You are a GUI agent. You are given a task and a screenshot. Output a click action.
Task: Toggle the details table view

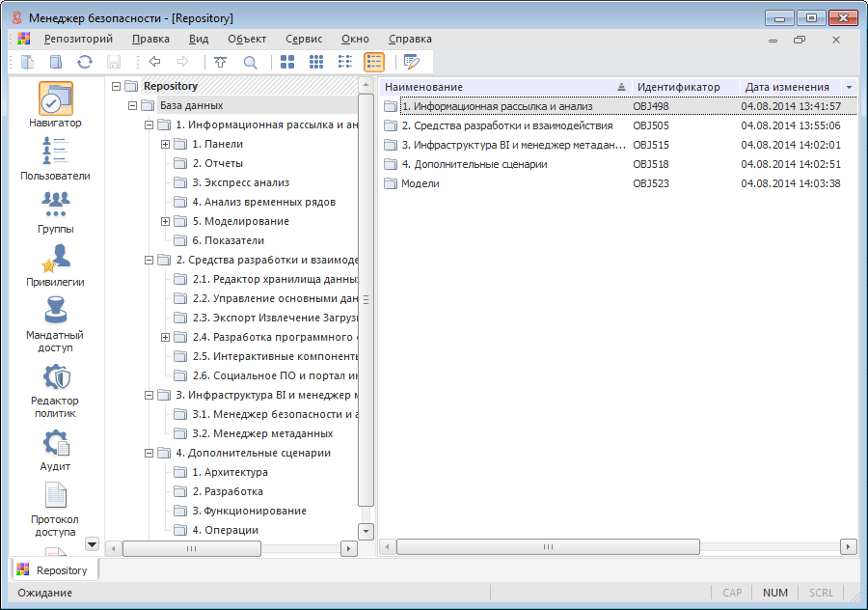(374, 62)
